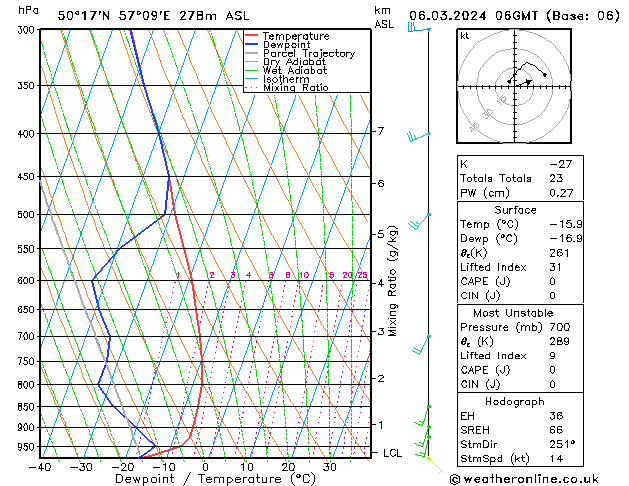Click the wind barb at 400 hPa
The image size is (629, 486).
point(419,136)
